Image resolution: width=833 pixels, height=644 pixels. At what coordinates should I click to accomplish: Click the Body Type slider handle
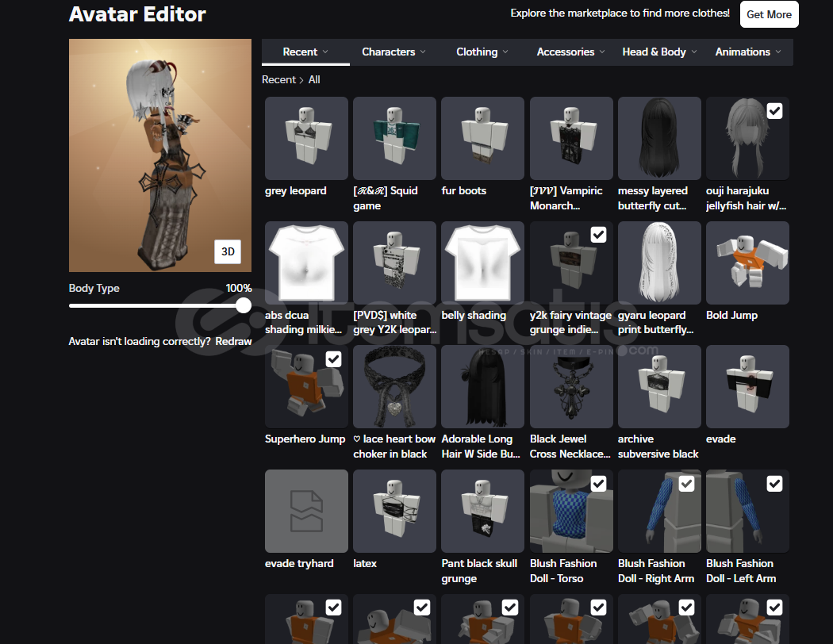pyautogui.click(x=244, y=305)
